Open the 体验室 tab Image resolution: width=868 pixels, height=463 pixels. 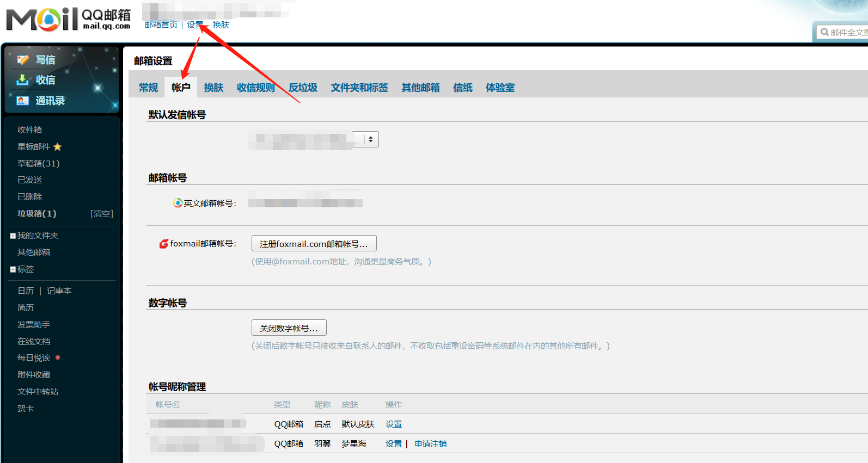click(500, 88)
